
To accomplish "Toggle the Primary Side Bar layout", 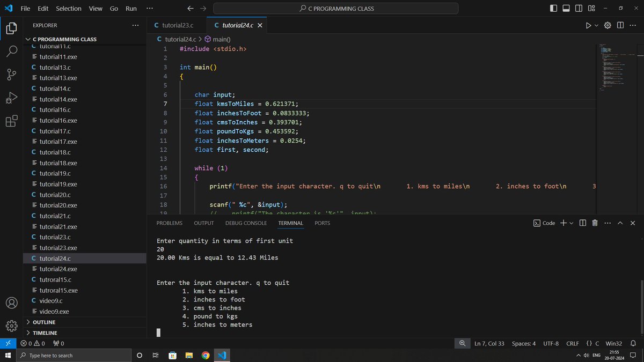I will click(x=554, y=9).
